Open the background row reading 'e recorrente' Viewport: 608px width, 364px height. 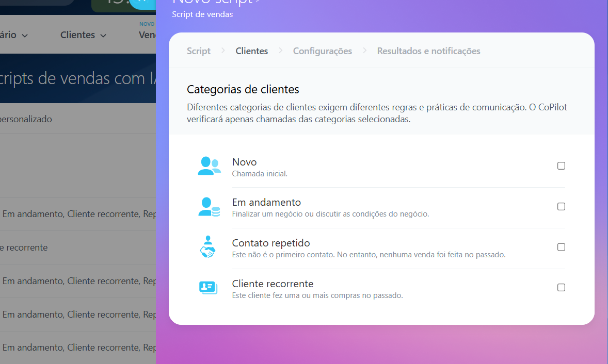point(24,247)
